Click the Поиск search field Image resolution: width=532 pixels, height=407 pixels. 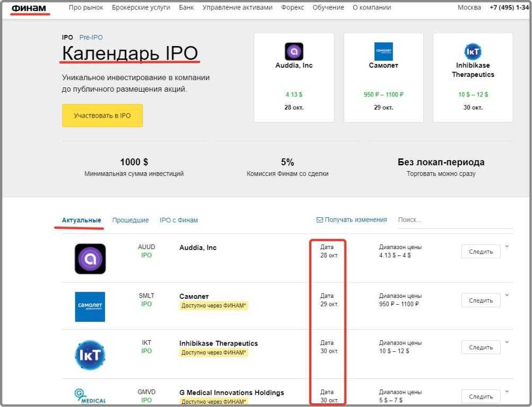click(453, 220)
